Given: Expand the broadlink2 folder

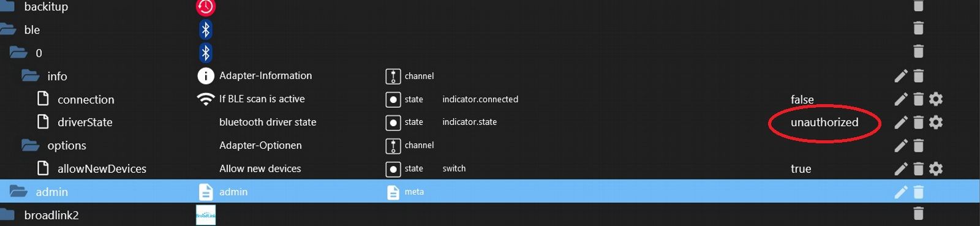Looking at the screenshot, I should pos(7,214).
